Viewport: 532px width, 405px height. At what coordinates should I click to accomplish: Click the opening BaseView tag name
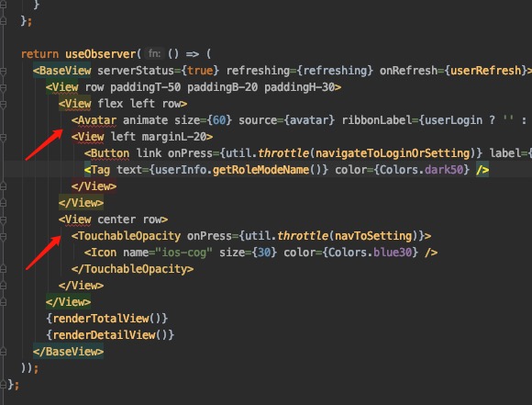pyautogui.click(x=65, y=71)
